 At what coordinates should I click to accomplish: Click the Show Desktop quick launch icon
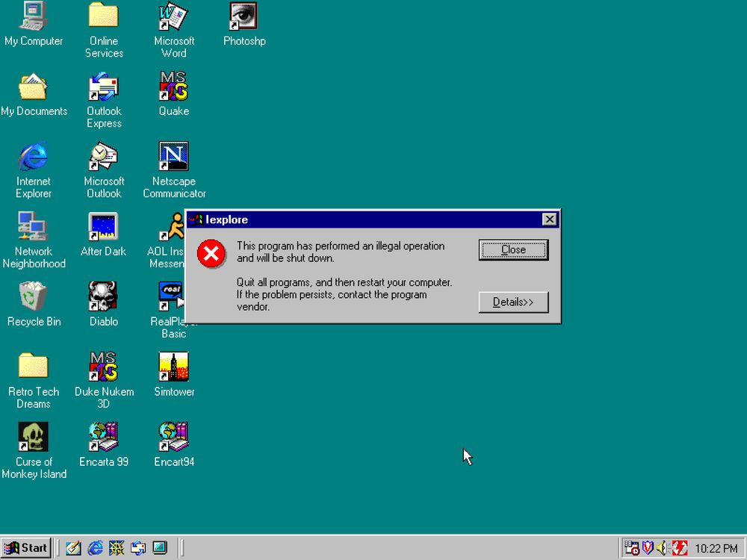pyautogui.click(x=160, y=548)
